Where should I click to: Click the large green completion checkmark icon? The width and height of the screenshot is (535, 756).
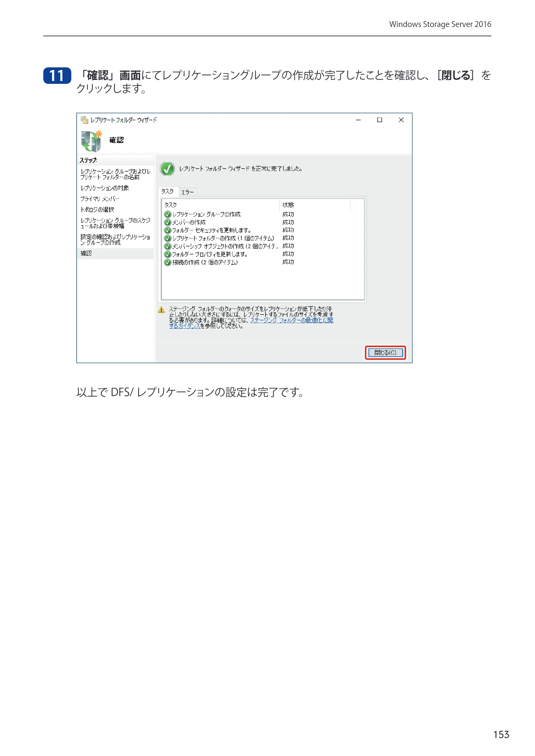(167, 169)
